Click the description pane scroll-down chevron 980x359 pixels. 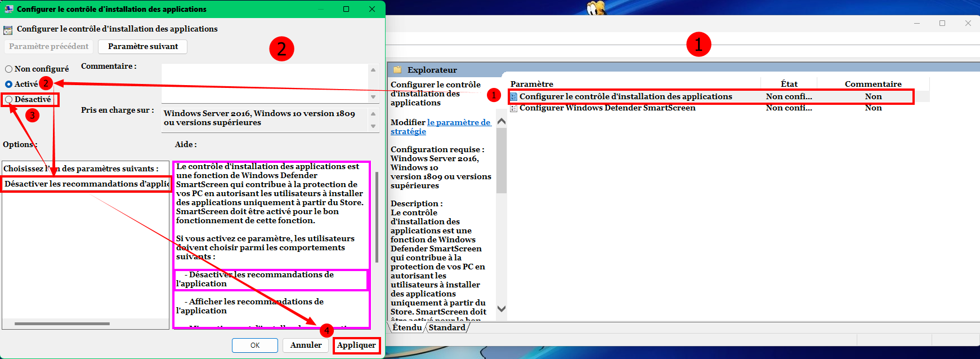pos(502,309)
